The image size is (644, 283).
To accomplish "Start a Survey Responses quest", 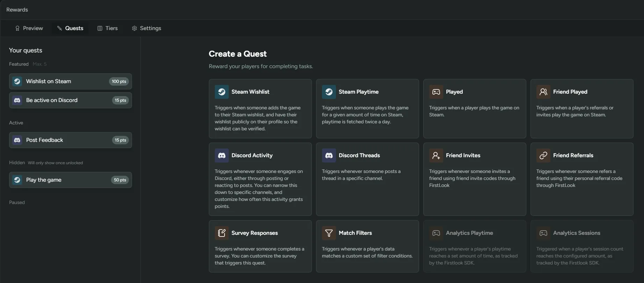I will (x=260, y=246).
